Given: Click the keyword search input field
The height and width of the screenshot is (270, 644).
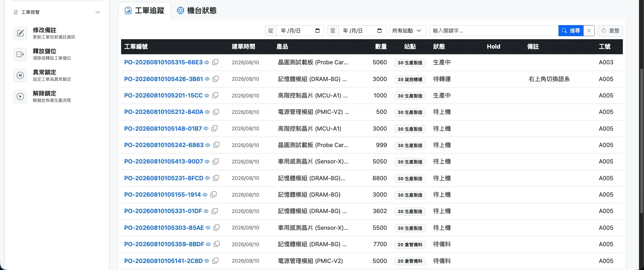Looking at the screenshot, I should (x=494, y=31).
